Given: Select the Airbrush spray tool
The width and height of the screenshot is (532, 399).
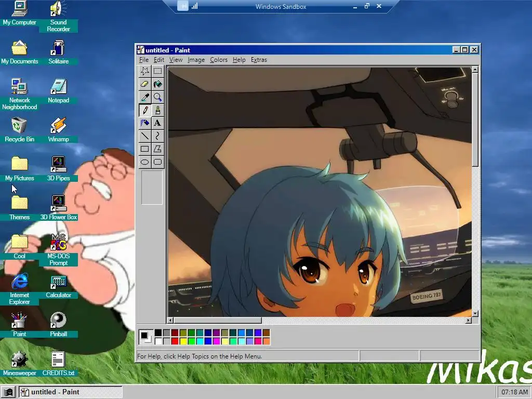Looking at the screenshot, I should click(x=145, y=123).
